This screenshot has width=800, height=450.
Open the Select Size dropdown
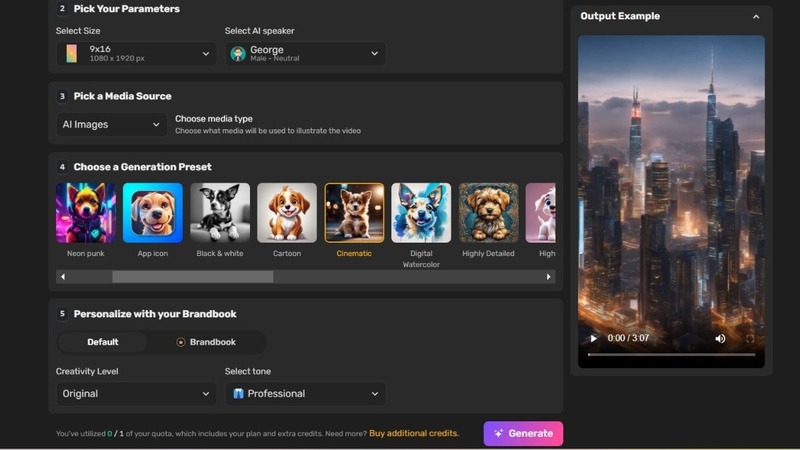point(136,54)
